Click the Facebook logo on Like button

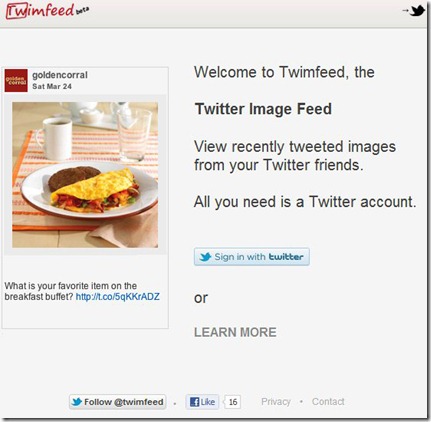(x=194, y=402)
